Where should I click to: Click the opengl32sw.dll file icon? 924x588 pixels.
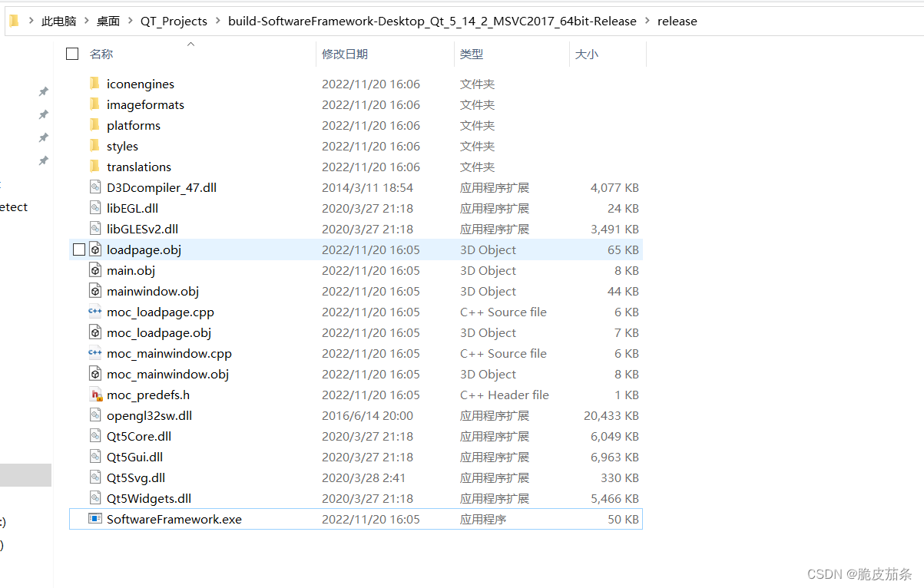click(x=95, y=415)
